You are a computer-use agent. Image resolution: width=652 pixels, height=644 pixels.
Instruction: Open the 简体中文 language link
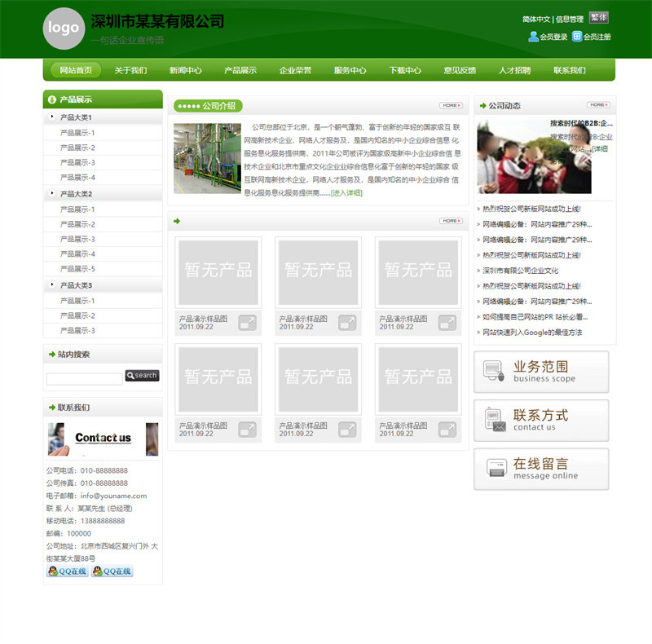coord(536,19)
